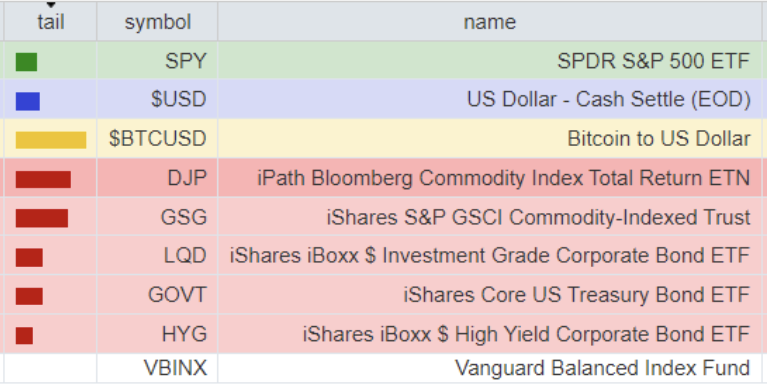Click the red DJP tail bar
Screen dimensions: 770x386
coord(43,179)
